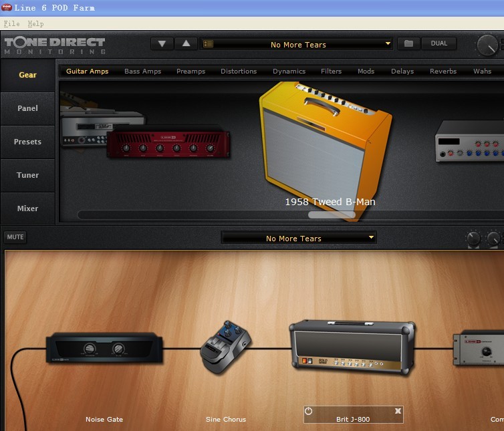Select the Brit J-800 amp head
Image resolution: width=504 pixels, height=431 pixels.
click(x=353, y=347)
